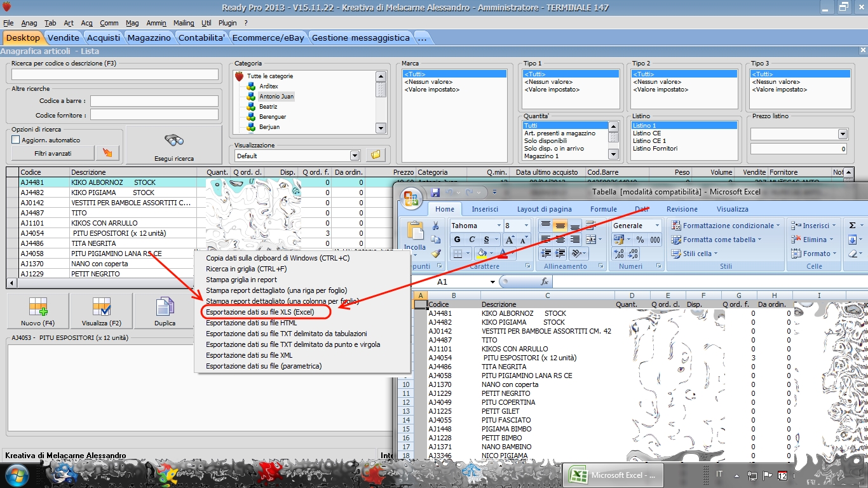Click the Filtri avanzati button

coord(53,153)
